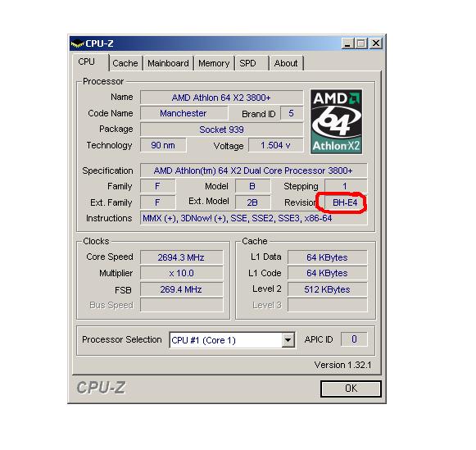
Task: Click the Model value B
Action: [252, 186]
